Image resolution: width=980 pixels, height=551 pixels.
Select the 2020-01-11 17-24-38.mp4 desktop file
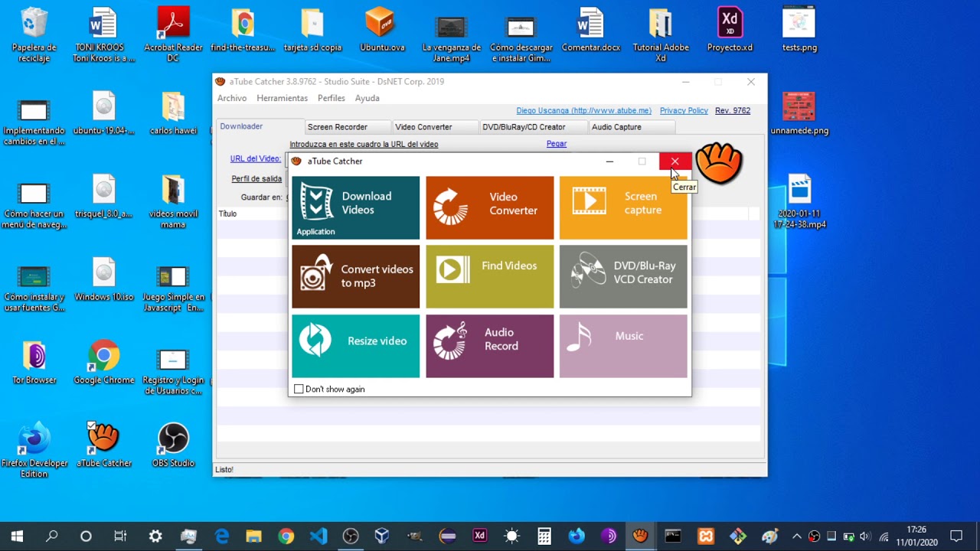tap(799, 202)
